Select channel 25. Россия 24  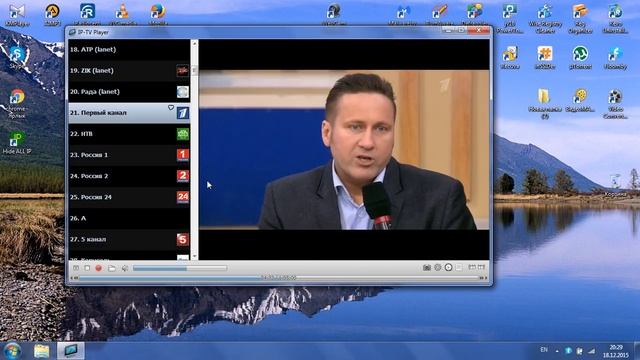point(129,197)
